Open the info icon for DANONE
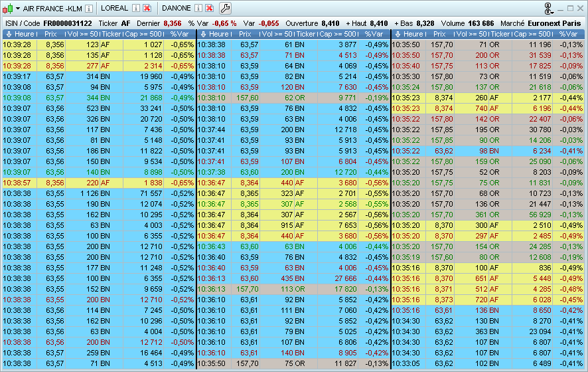 point(198,8)
